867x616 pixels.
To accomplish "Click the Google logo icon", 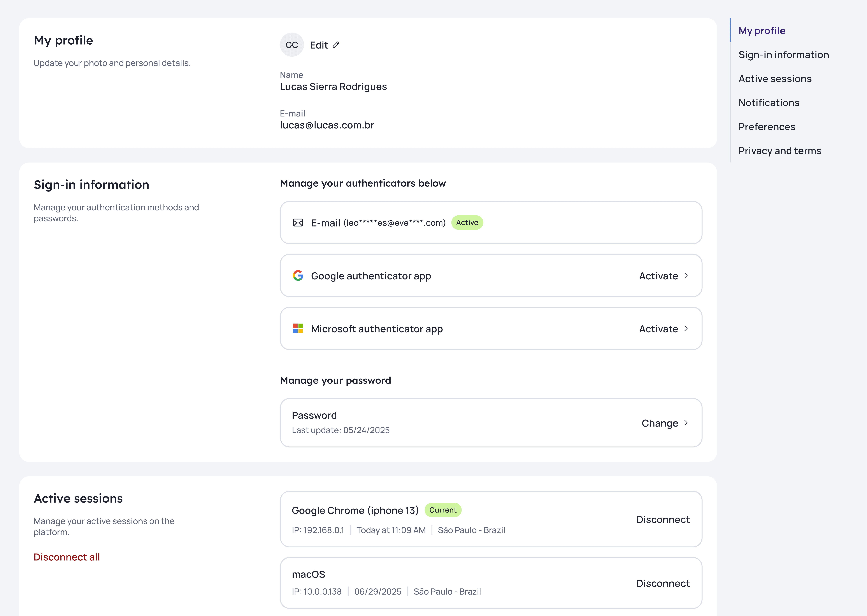I will (298, 276).
